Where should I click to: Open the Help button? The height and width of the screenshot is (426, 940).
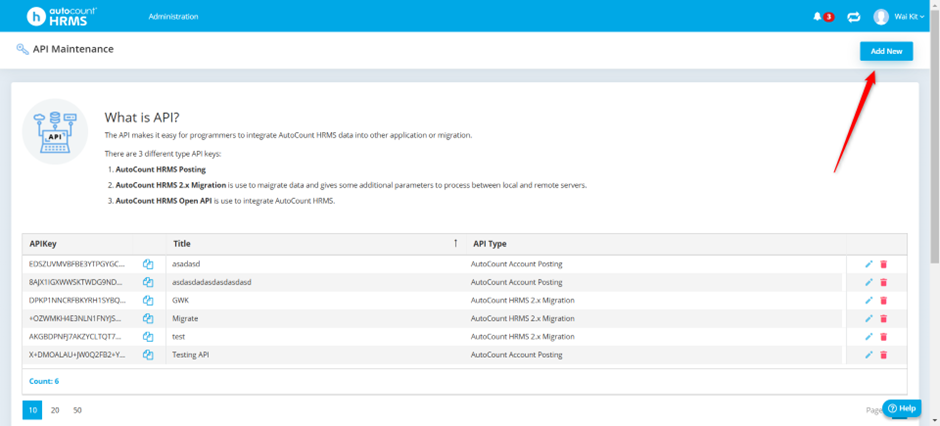click(901, 409)
